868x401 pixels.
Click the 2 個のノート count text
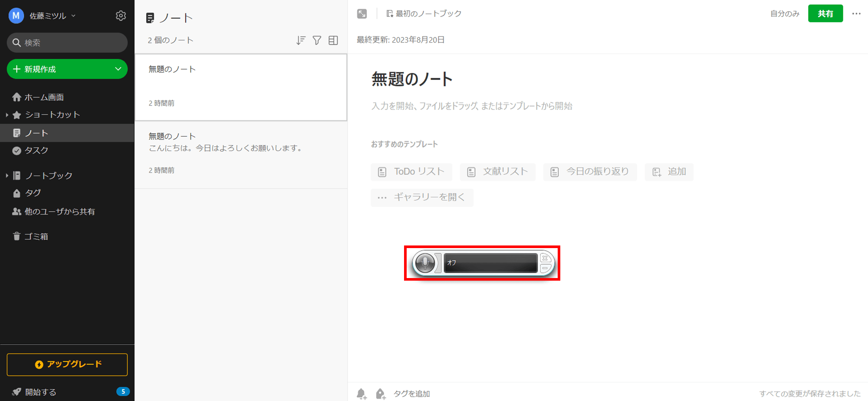171,40
